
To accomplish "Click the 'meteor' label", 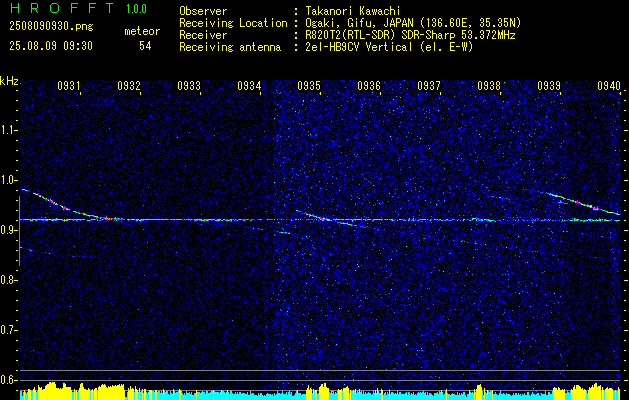I will click(142, 31).
